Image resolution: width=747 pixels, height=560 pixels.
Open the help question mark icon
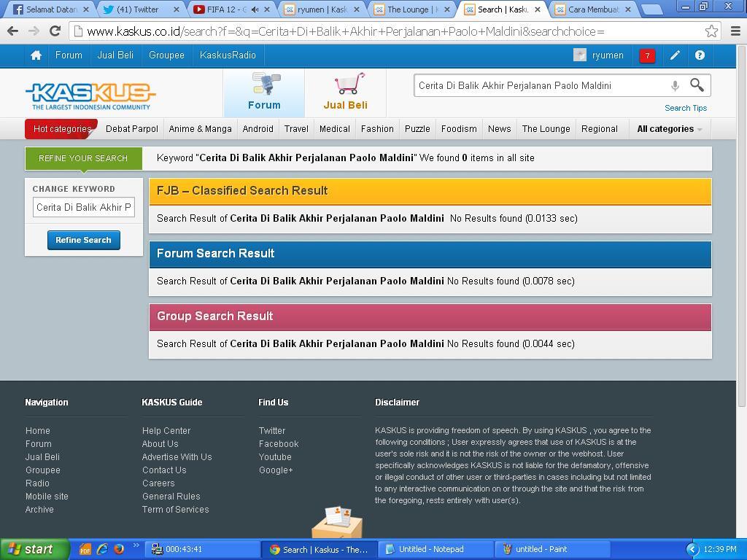point(700,55)
